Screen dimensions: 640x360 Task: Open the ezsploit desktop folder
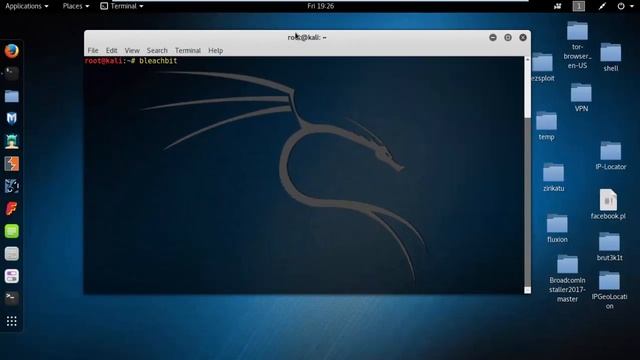pyautogui.click(x=543, y=67)
